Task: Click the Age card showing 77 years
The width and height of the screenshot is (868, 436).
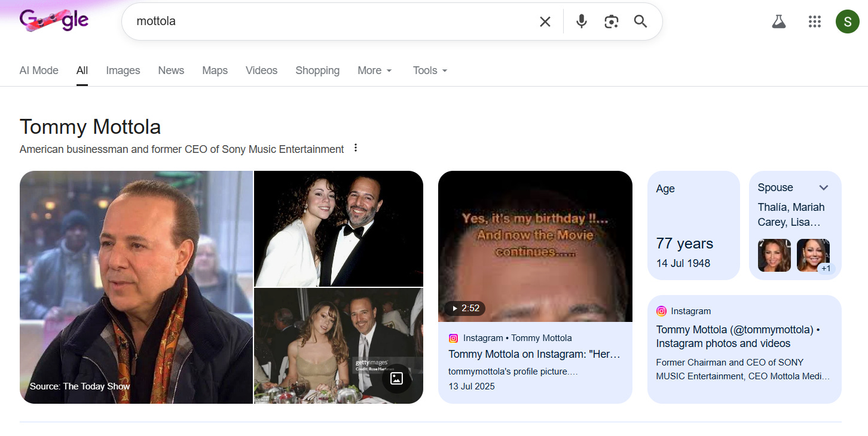Action: [693, 225]
